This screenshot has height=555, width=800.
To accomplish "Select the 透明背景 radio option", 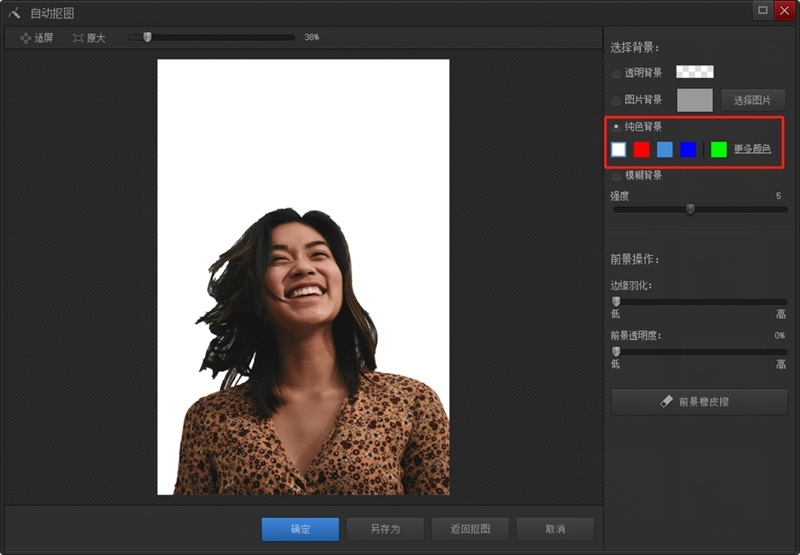I will tap(616, 73).
